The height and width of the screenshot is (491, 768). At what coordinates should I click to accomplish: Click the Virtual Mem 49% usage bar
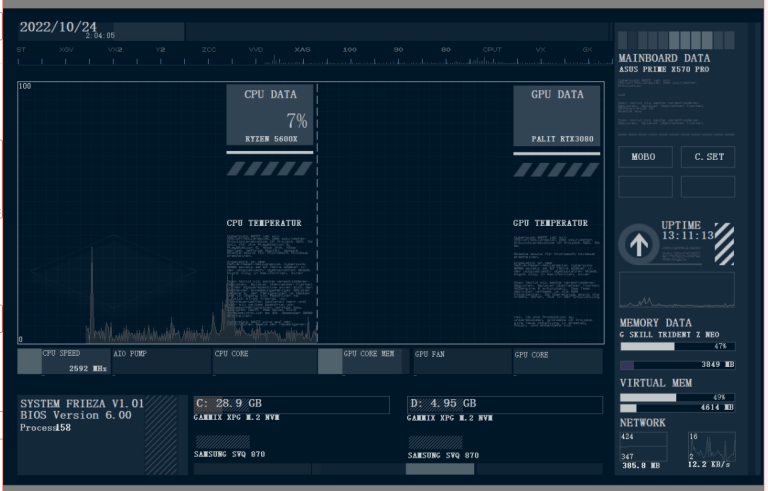pos(677,397)
